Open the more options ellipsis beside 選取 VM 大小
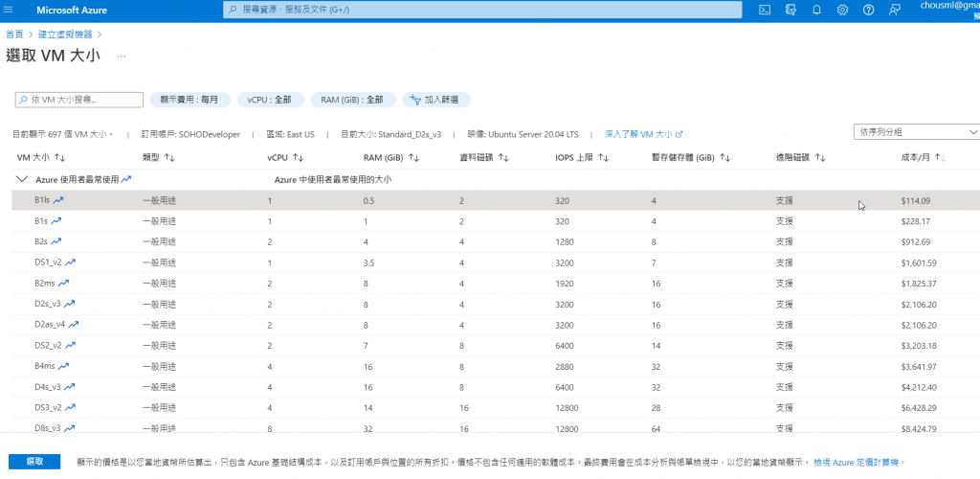 tap(122, 57)
